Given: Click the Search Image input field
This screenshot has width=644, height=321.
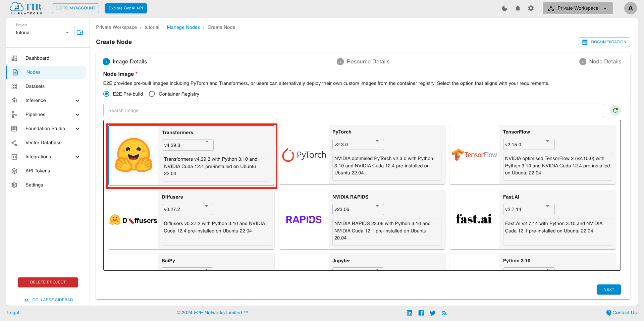Looking at the screenshot, I should [x=354, y=110].
